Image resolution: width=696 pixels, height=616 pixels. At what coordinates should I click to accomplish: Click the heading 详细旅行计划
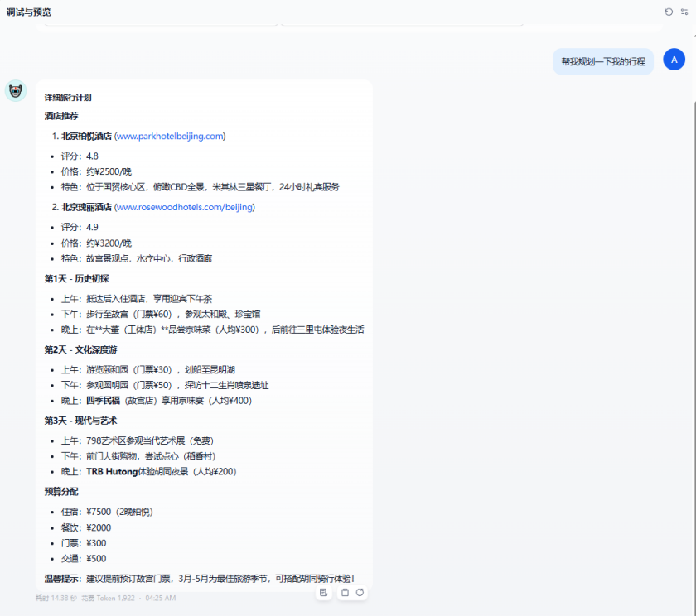pos(68,98)
